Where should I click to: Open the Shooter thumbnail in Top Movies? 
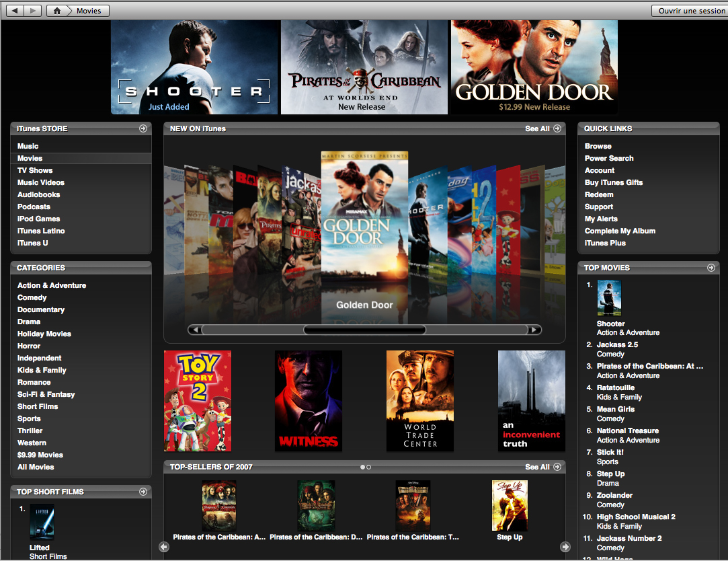coord(608,298)
